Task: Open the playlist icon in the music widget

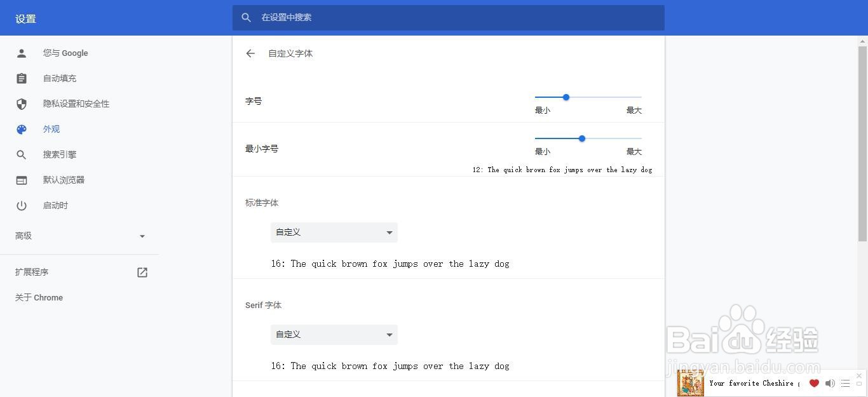Action: (x=845, y=383)
